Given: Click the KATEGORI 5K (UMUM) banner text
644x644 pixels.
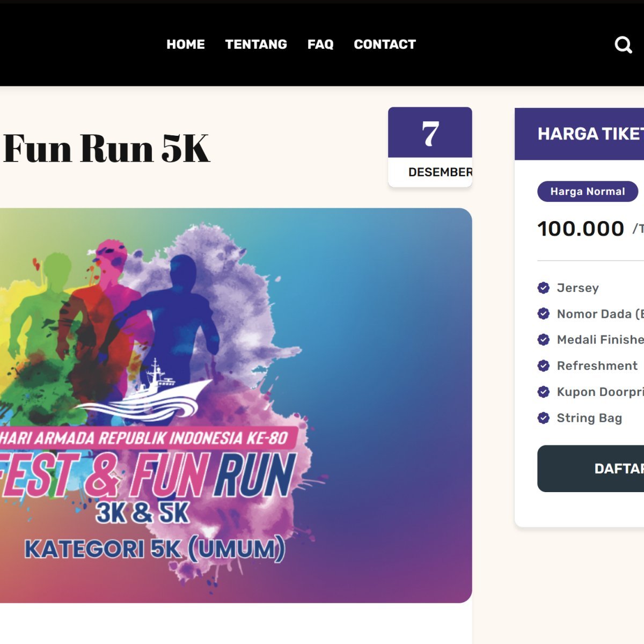Looking at the screenshot, I should pyautogui.click(x=155, y=549).
